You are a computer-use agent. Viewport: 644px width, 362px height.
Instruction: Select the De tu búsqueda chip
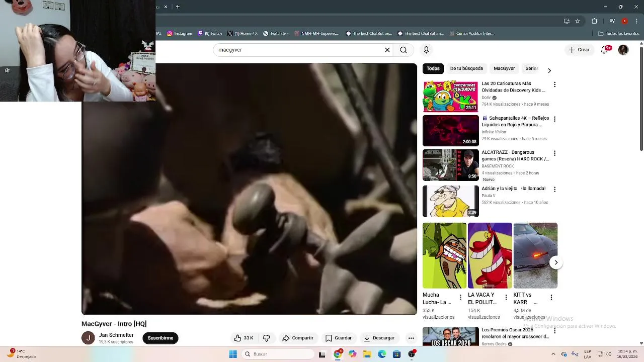(466, 68)
